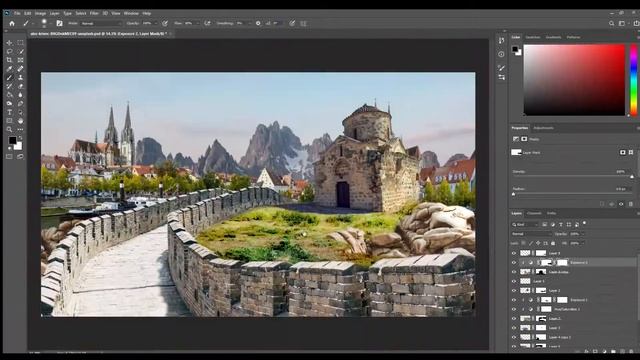Open the File menu

click(17, 13)
